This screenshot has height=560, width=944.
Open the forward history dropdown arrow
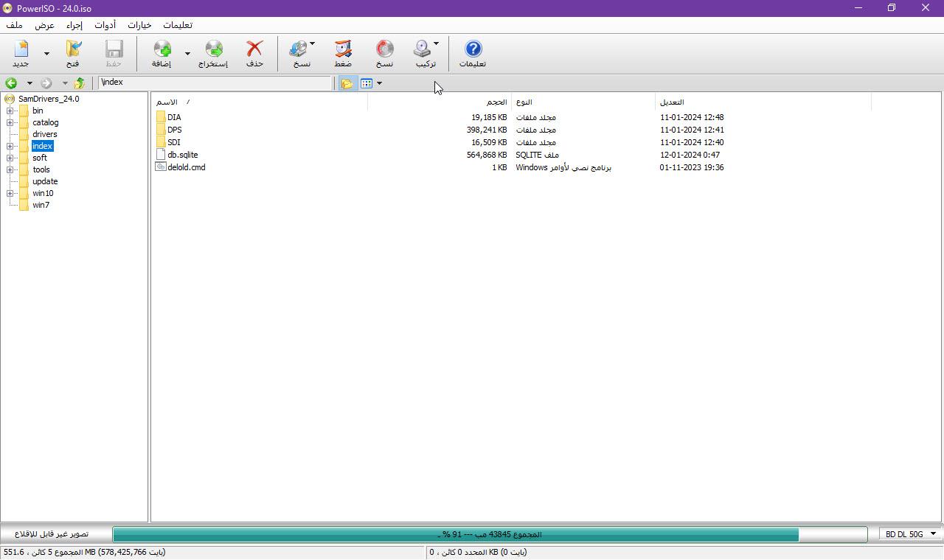click(x=65, y=83)
